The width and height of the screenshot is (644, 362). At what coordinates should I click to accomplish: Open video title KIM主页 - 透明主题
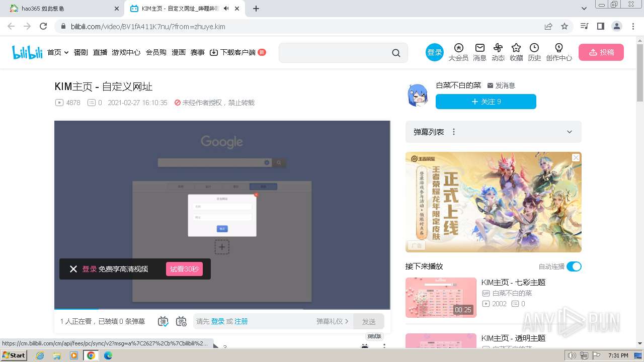pyautogui.click(x=513, y=338)
